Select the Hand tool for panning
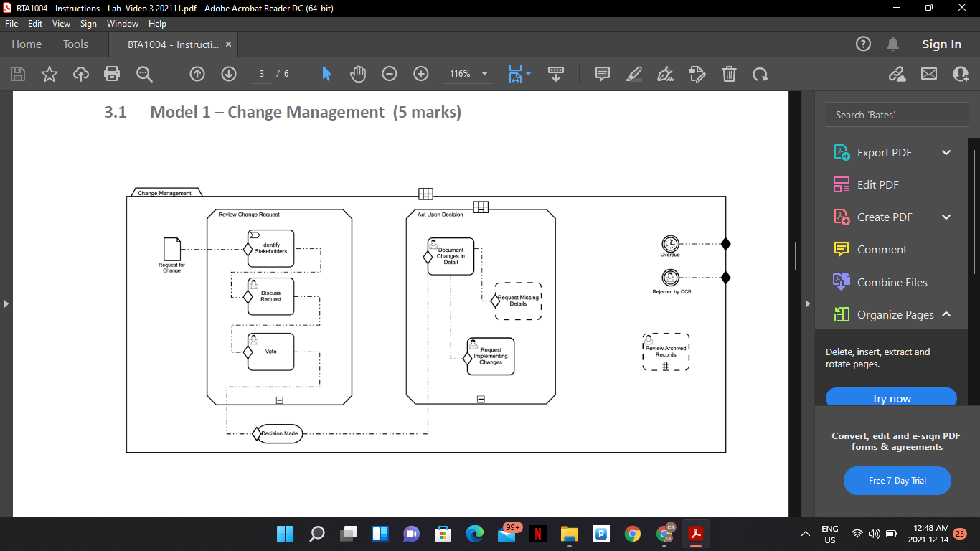 [358, 74]
